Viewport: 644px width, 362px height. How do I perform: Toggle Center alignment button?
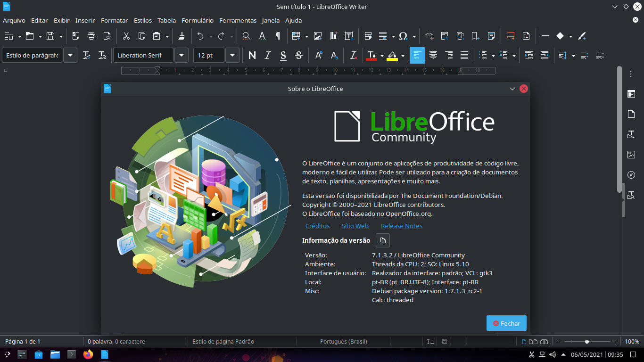[x=433, y=56]
